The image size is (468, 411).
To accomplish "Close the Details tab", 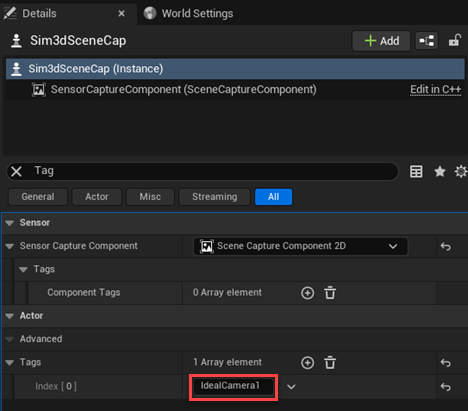I will 121,14.
